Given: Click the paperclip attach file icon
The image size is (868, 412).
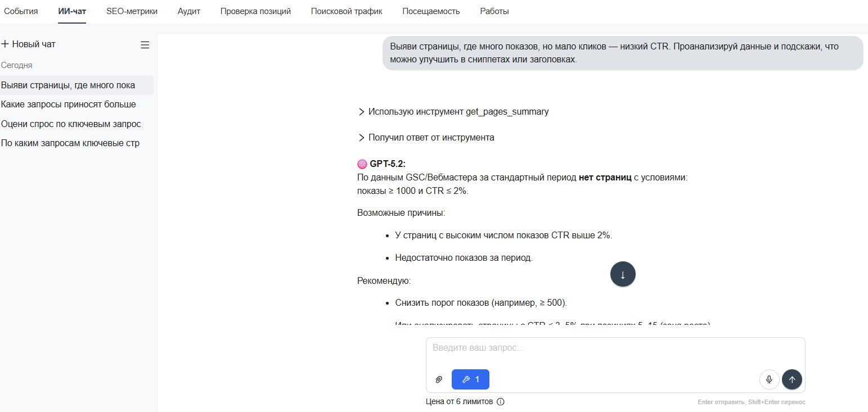Looking at the screenshot, I should (x=439, y=379).
